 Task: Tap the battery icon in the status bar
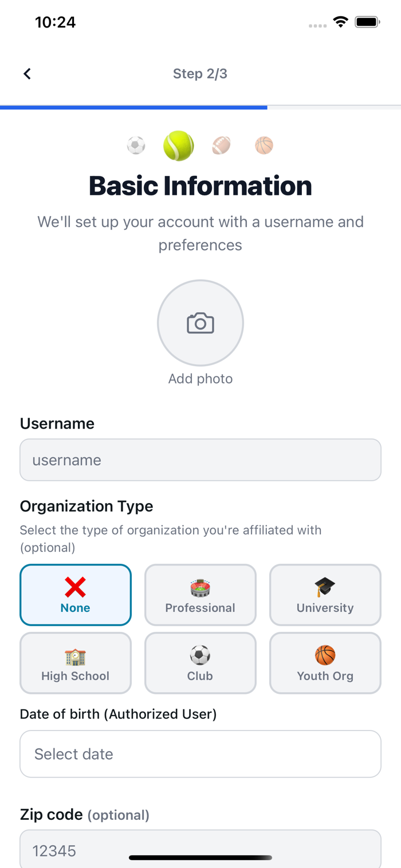tap(367, 22)
